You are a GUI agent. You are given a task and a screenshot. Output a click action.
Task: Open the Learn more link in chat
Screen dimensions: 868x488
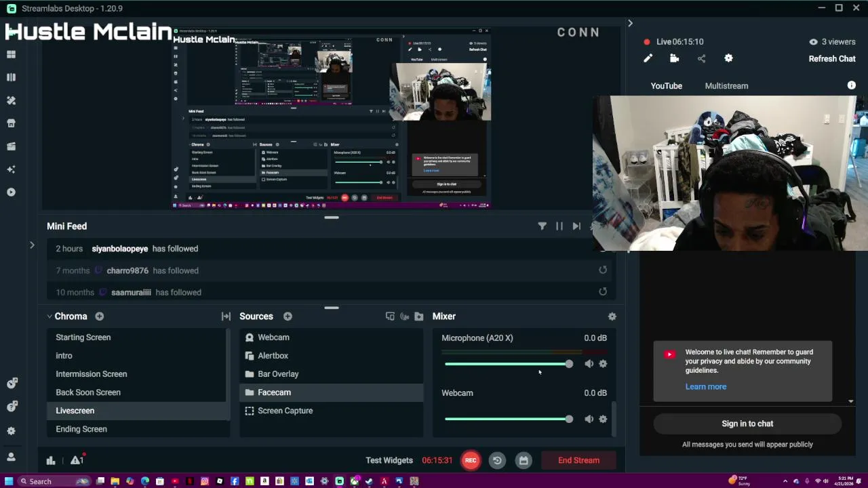point(706,387)
